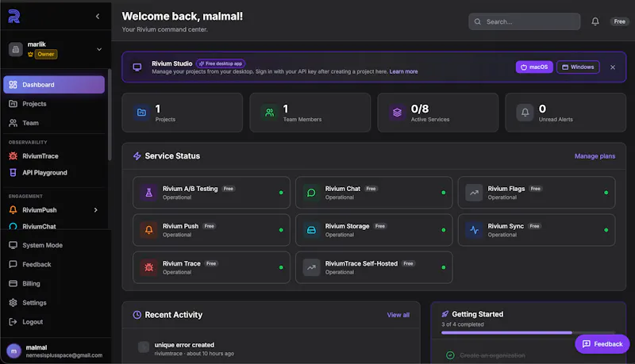The height and width of the screenshot is (364, 635).
Task: Open the unique error created activity
Action: [271, 348]
